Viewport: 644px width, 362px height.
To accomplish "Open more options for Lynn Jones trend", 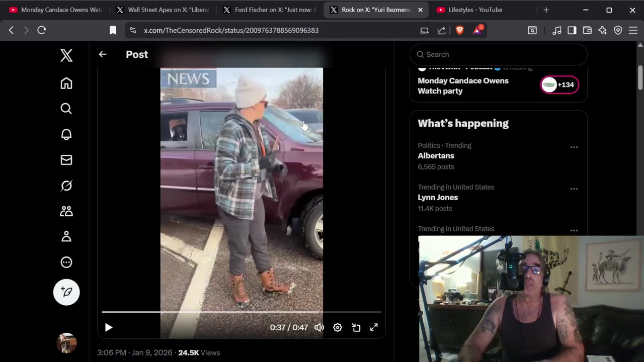I will tap(574, 189).
